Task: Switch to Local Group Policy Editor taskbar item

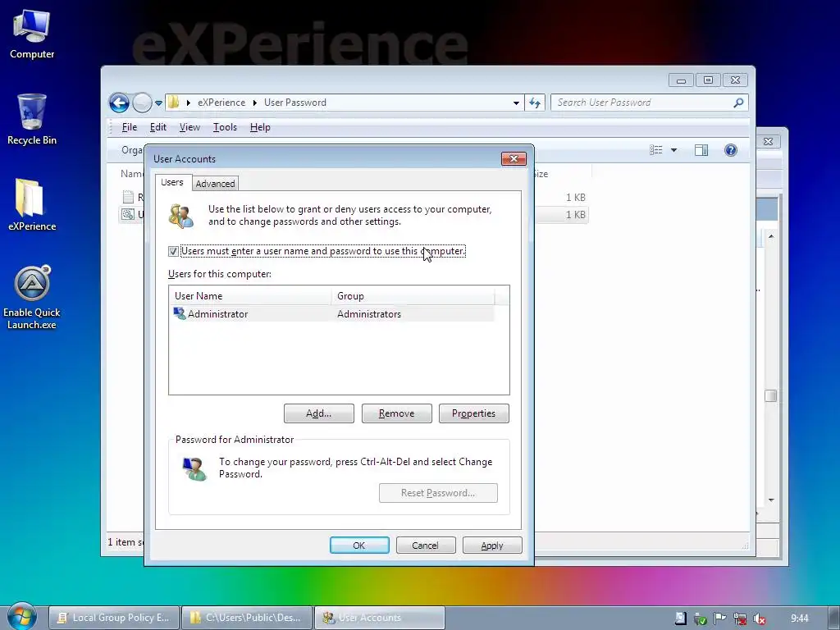Action: (x=114, y=618)
